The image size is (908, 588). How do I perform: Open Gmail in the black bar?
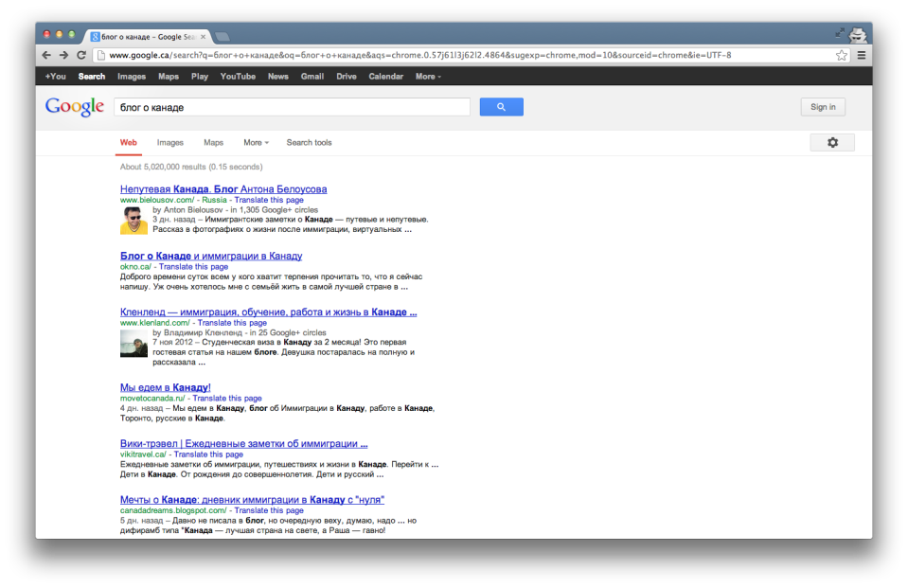312,77
